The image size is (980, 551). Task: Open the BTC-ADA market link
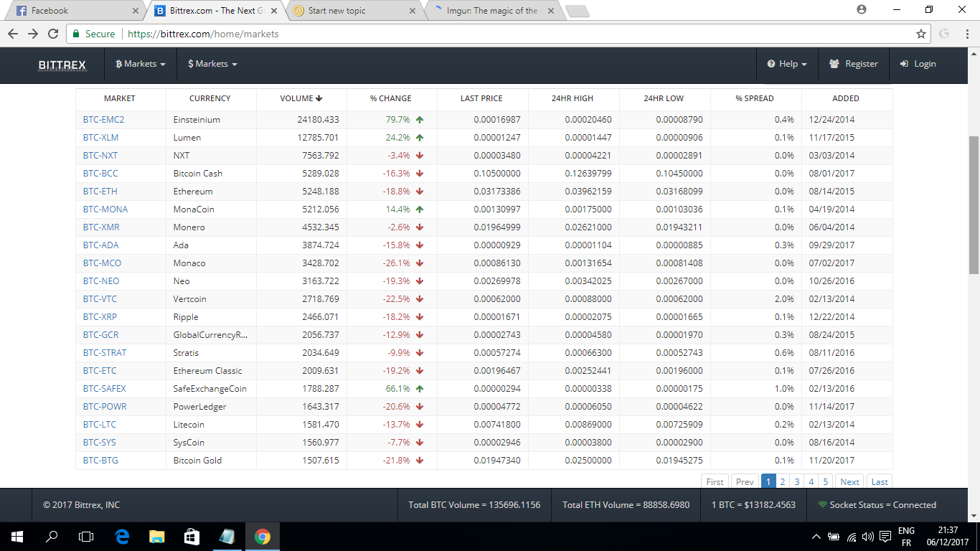pyautogui.click(x=101, y=245)
